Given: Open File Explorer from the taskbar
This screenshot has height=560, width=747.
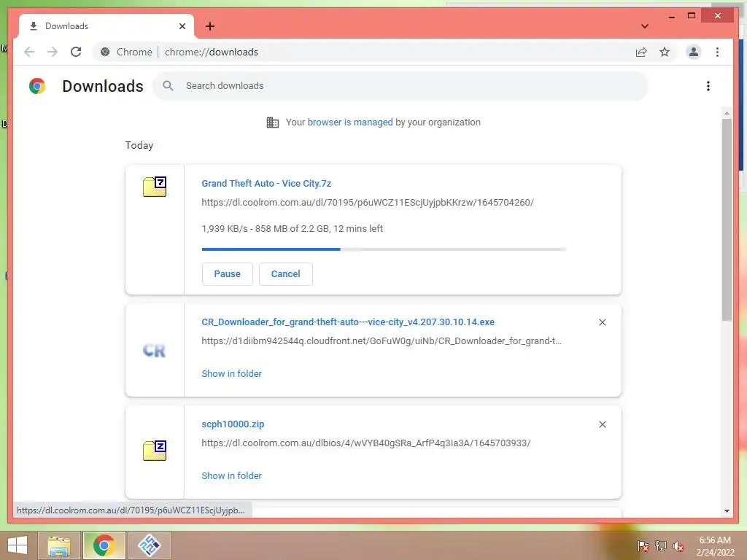Looking at the screenshot, I should 58,545.
